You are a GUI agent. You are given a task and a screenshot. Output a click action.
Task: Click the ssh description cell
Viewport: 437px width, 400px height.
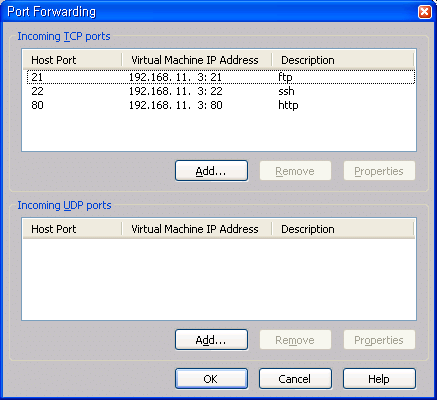[x=286, y=91]
